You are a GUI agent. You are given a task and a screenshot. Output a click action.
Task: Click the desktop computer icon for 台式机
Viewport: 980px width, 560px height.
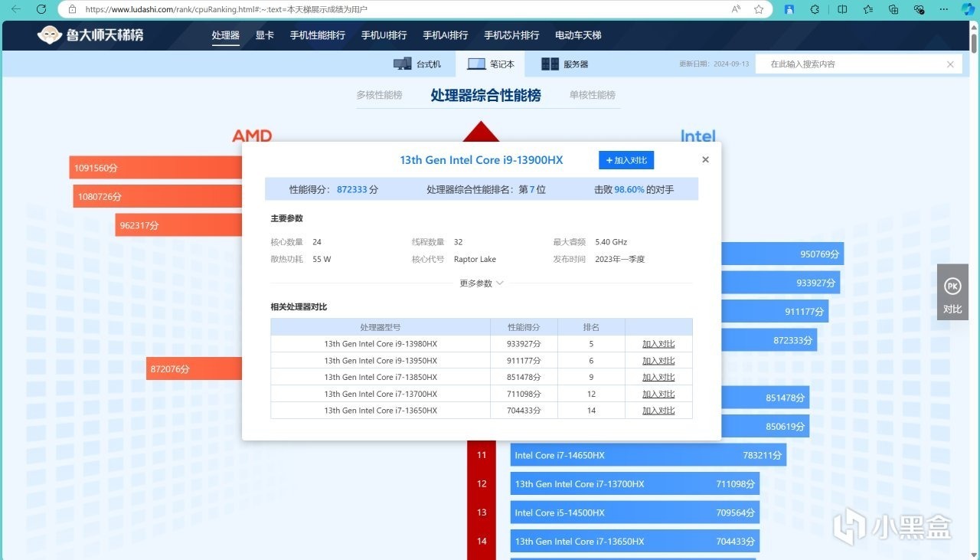[403, 64]
